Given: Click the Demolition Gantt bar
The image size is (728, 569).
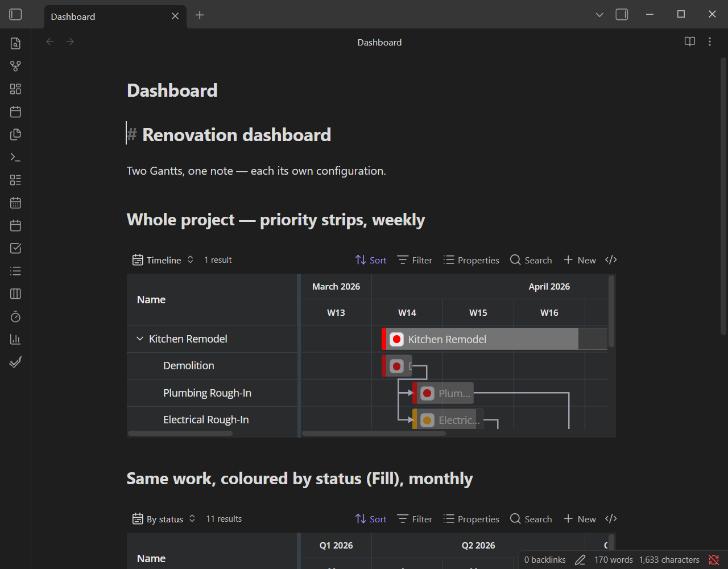Looking at the screenshot, I should pos(397,366).
